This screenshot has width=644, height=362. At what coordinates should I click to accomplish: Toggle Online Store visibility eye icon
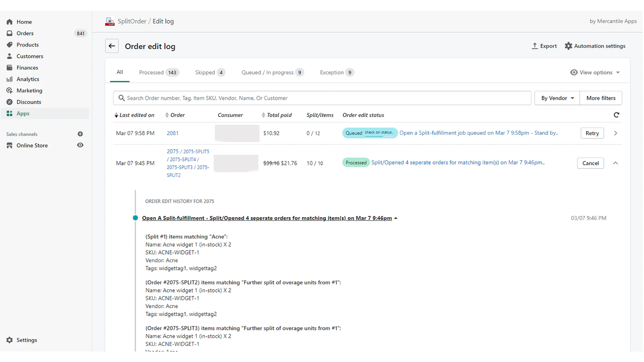point(80,145)
